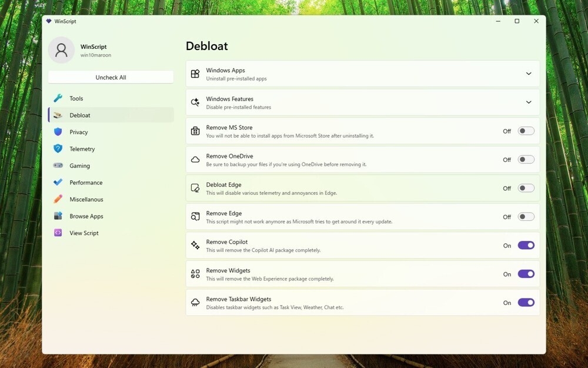Click the Remove OneDrive cloud icon

(x=195, y=160)
